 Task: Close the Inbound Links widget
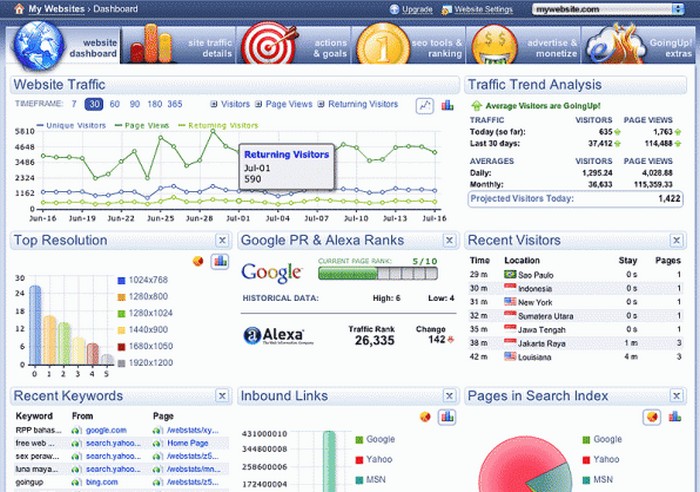(x=449, y=396)
